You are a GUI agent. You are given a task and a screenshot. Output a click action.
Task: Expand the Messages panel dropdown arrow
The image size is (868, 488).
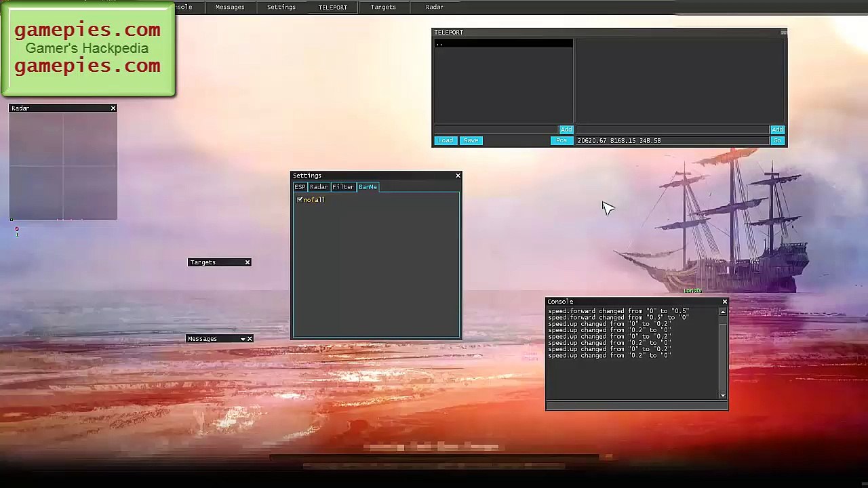click(243, 339)
